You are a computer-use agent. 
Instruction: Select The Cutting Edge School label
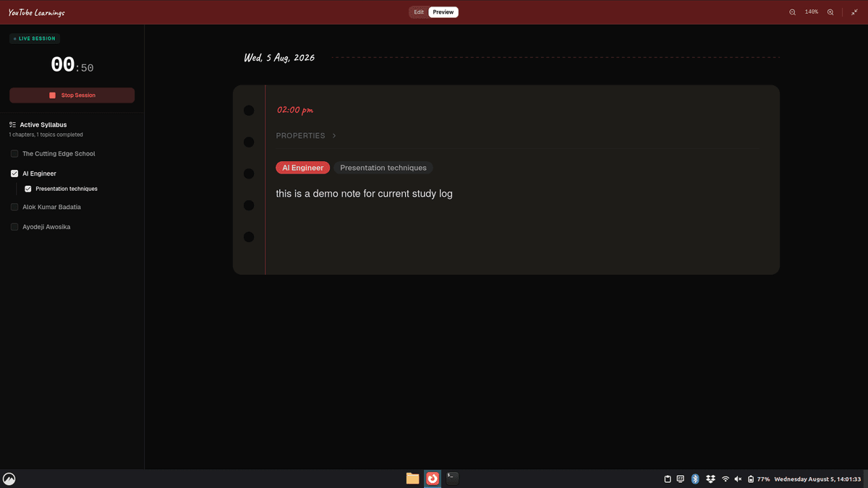(x=59, y=154)
